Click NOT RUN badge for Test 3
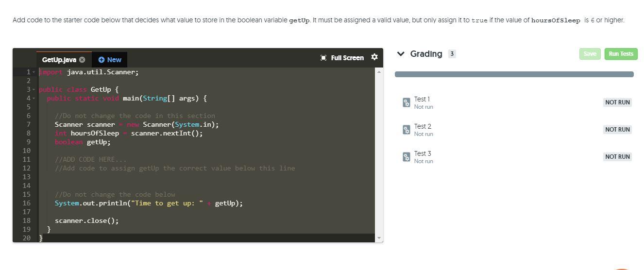Image resolution: width=644 pixels, height=270 pixels. click(x=617, y=157)
